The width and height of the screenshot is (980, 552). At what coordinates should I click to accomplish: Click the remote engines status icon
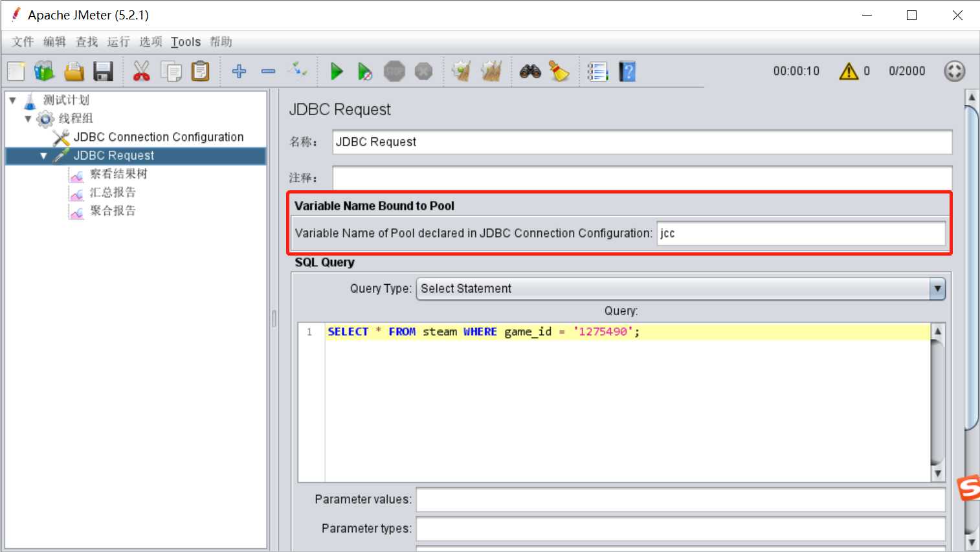pyautogui.click(x=955, y=71)
